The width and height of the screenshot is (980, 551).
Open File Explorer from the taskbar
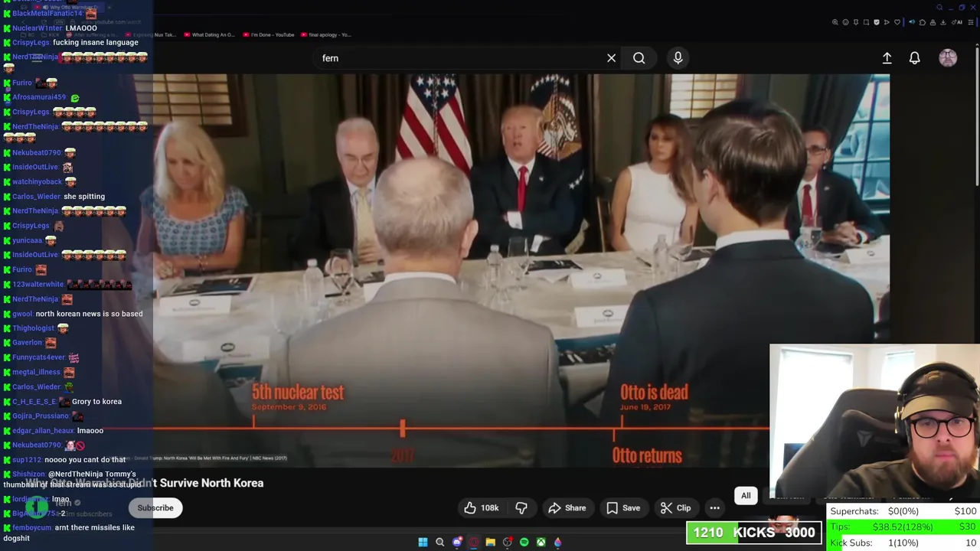(x=490, y=543)
